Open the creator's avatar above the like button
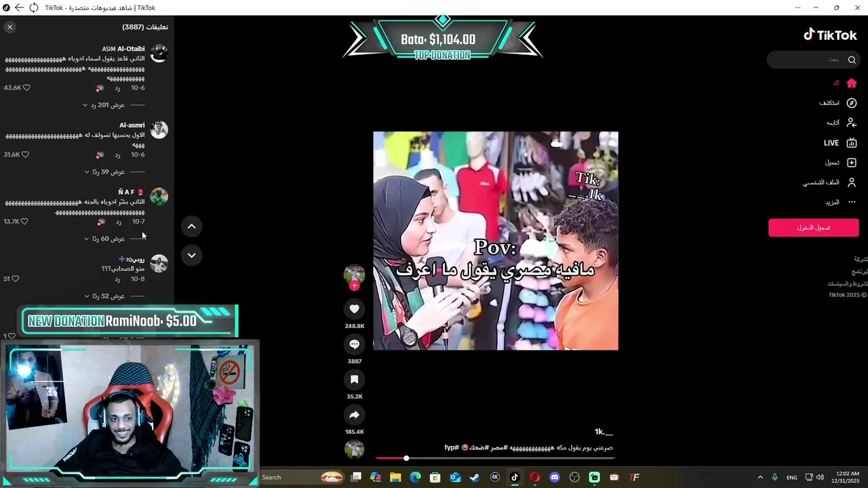868x488 pixels. [x=354, y=274]
